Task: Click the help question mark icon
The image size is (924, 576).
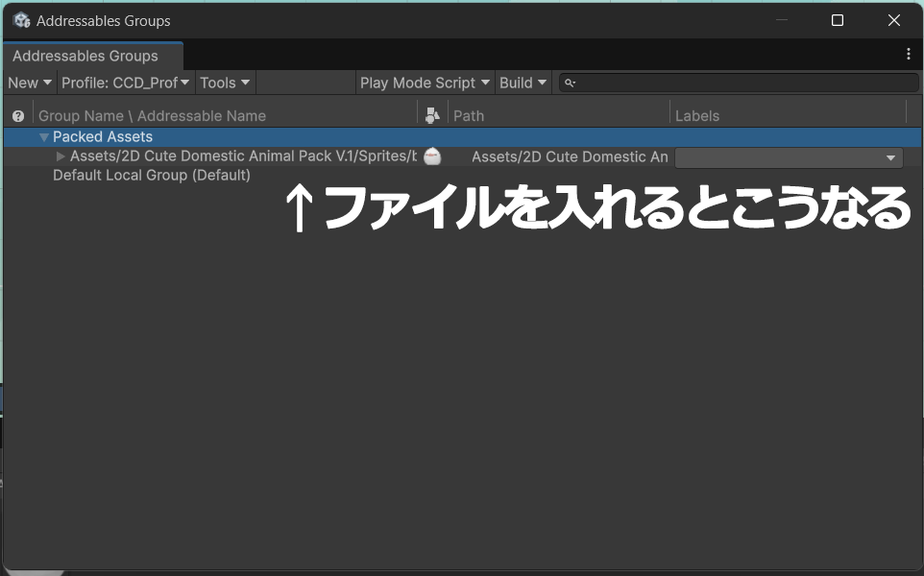Action: [17, 116]
